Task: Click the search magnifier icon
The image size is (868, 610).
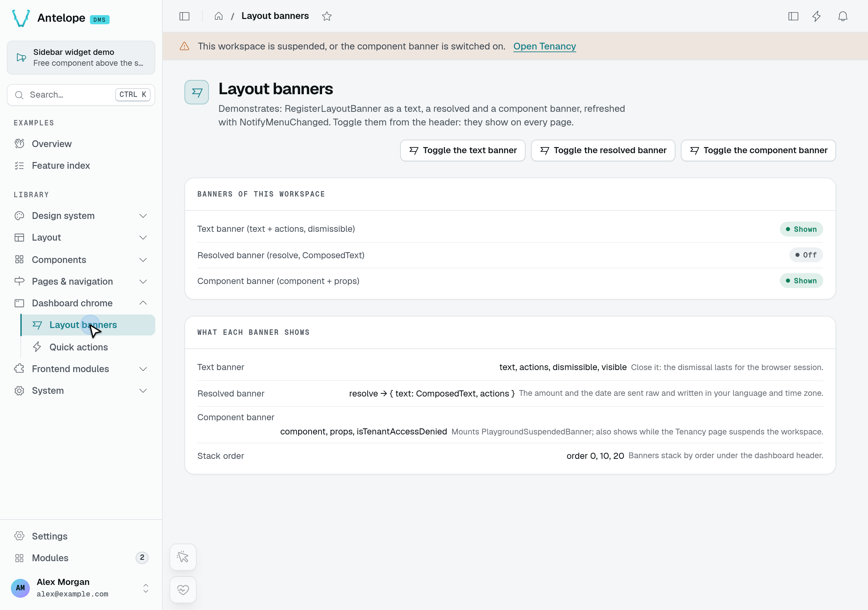Action: pos(19,95)
